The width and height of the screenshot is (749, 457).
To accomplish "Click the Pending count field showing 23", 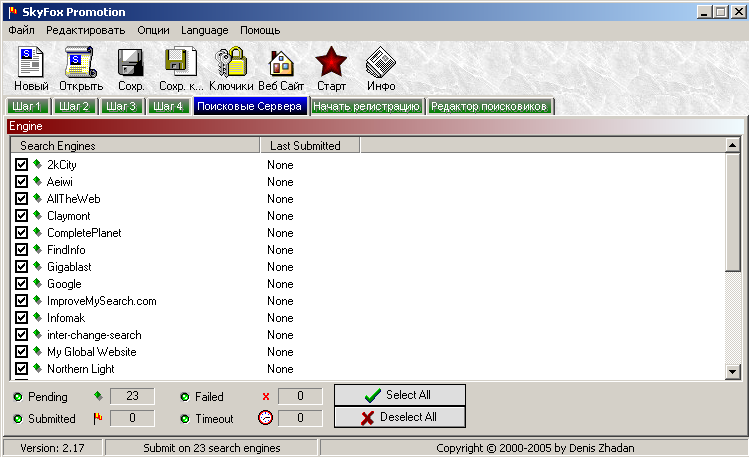I will click(132, 396).
